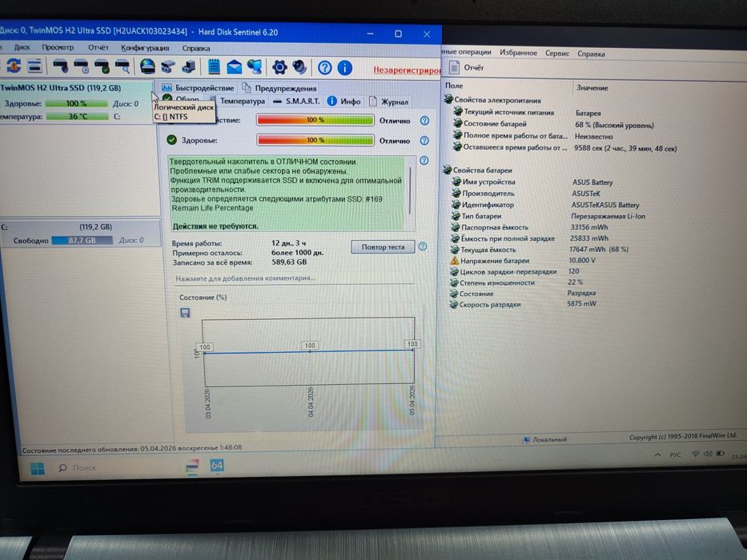Screen dimensions: 747x560
Task: Click the 100 % health bar in disk list
Action: click(76, 103)
